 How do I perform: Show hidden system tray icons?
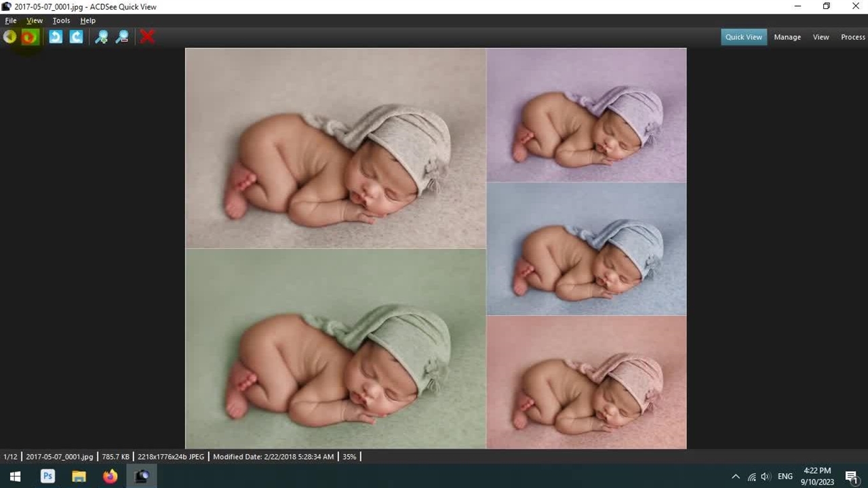point(736,476)
